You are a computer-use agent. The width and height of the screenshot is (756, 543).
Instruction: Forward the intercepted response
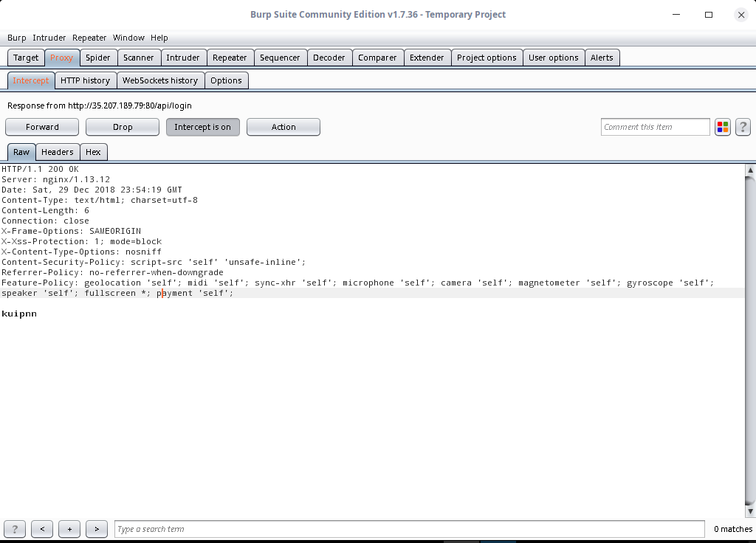pos(42,127)
